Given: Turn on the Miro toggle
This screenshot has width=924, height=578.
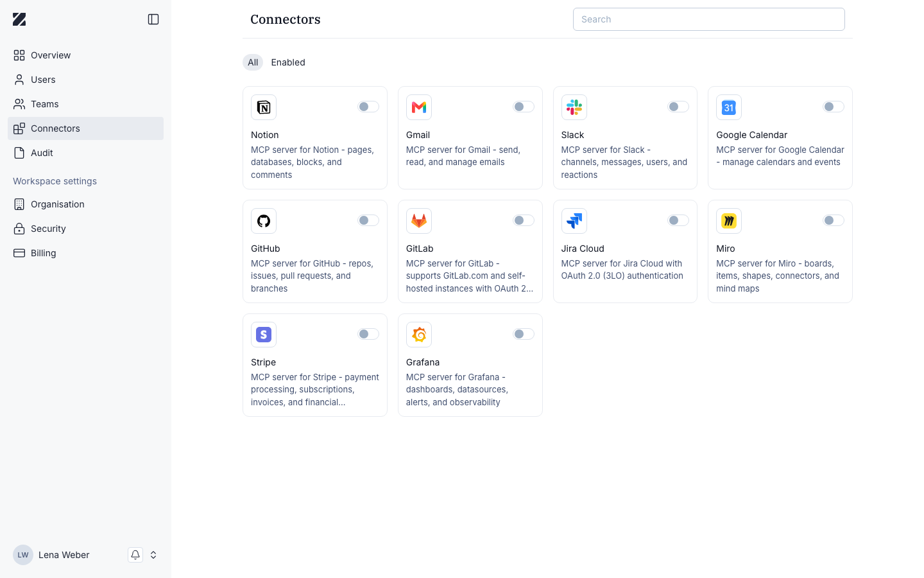Looking at the screenshot, I should pos(834,220).
